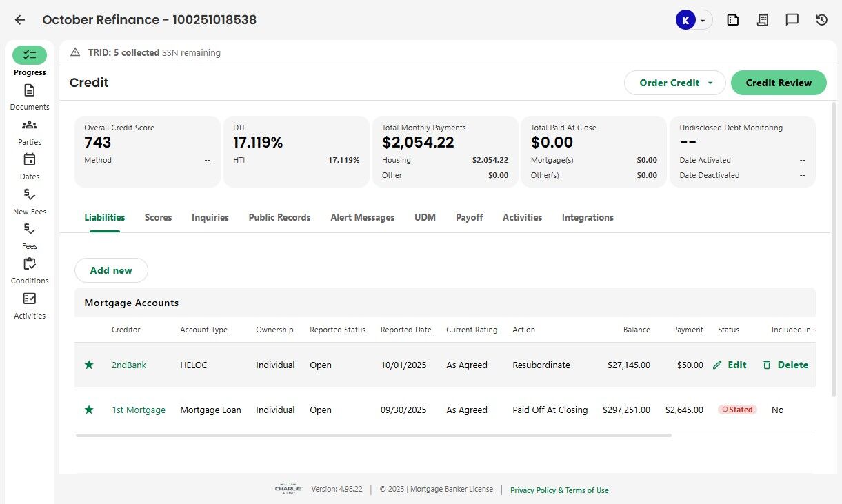Open the 1st Mortgage creditor link

pyautogui.click(x=139, y=410)
